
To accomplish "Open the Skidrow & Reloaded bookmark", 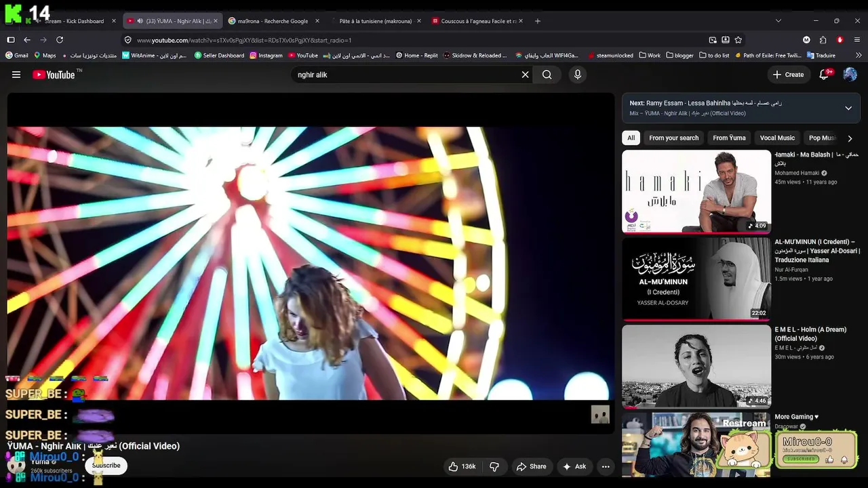I will tap(475, 56).
